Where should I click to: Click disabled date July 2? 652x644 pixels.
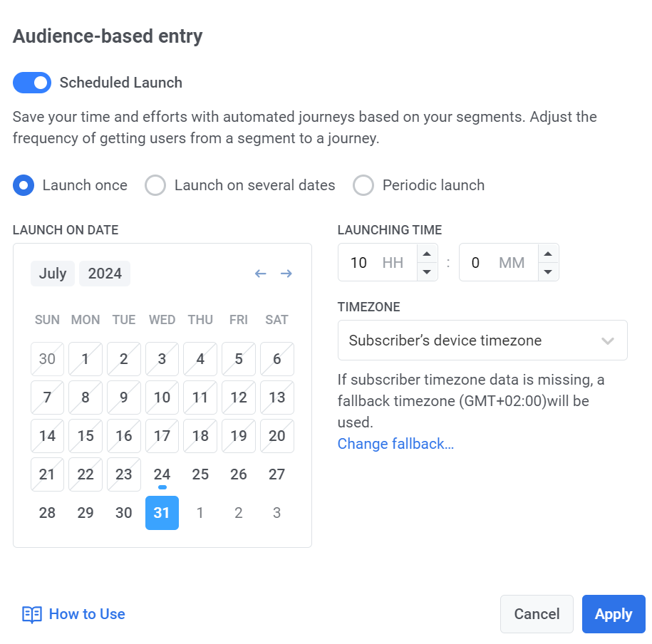pos(124,359)
